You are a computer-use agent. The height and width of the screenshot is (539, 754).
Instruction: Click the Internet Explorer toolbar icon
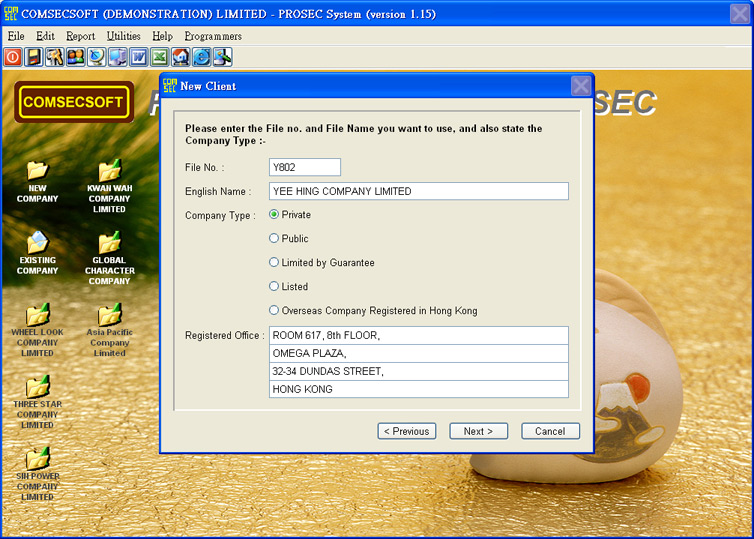click(201, 57)
